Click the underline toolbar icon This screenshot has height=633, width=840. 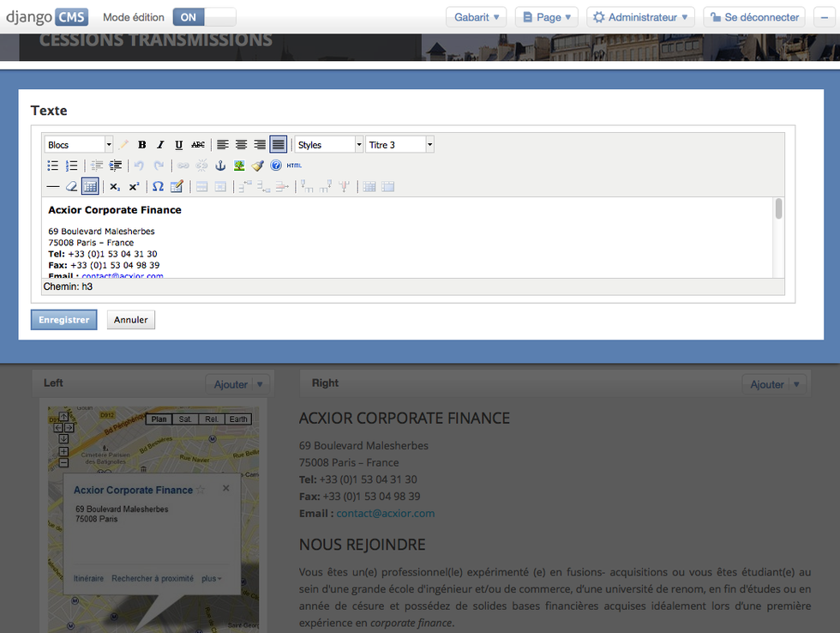point(178,145)
